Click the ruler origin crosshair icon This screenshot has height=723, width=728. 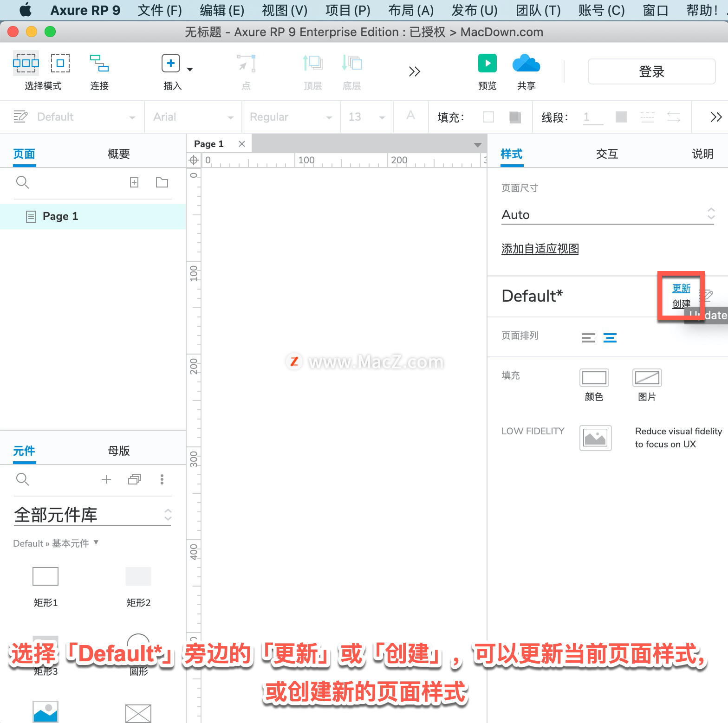coord(194,161)
